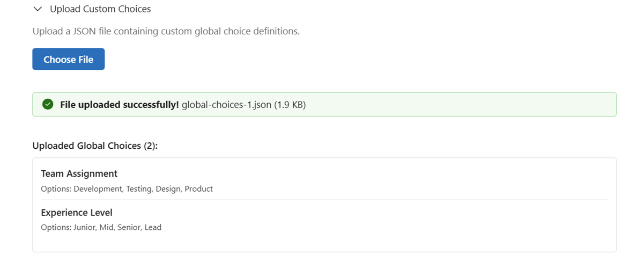644x268 pixels.
Task: Click the Design option under Team Assignment
Action: (168, 189)
